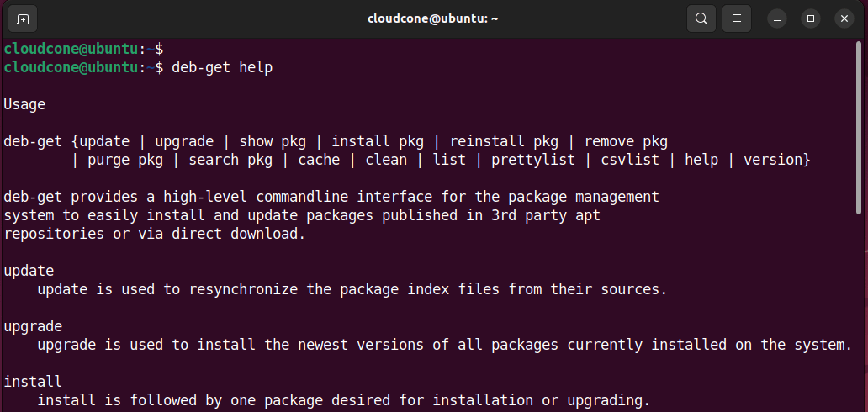Click the first empty prompt line

pos(83,49)
